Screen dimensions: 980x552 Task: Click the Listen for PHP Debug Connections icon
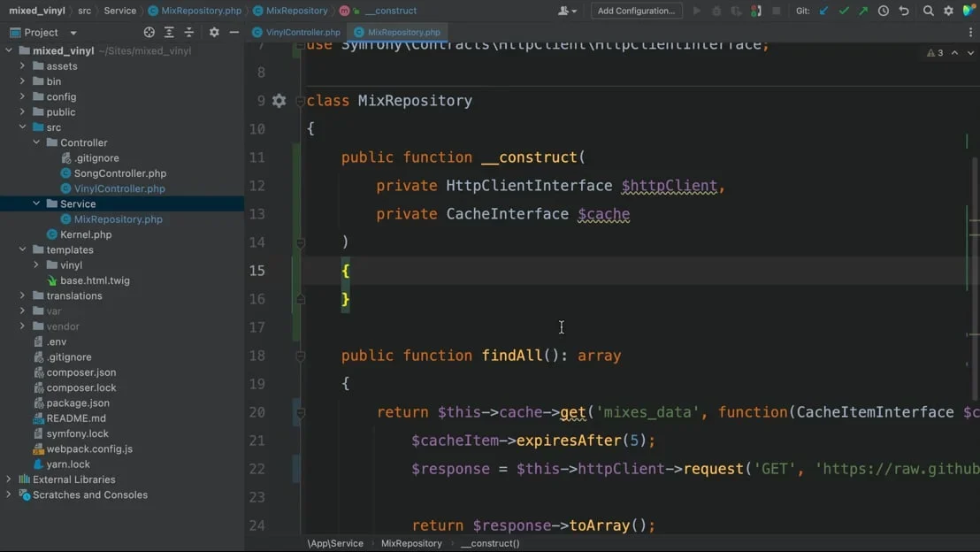click(756, 11)
